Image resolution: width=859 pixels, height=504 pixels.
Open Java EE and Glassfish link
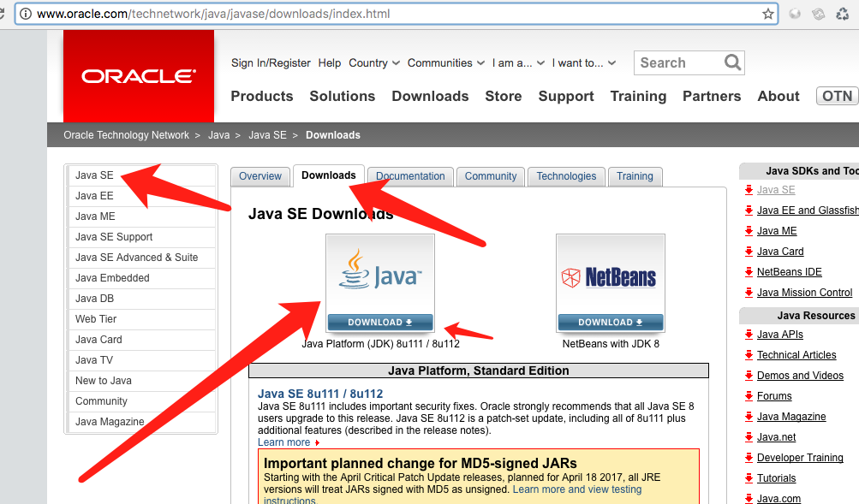coord(808,210)
